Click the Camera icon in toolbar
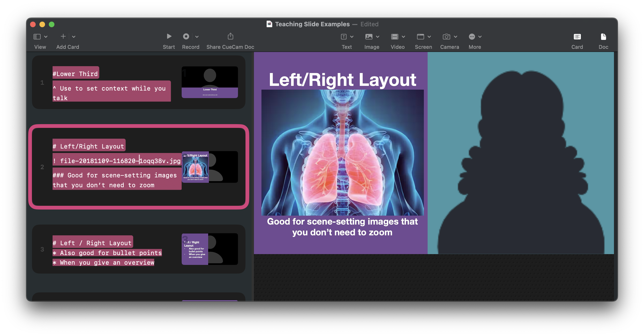644x336 pixels. tap(446, 37)
